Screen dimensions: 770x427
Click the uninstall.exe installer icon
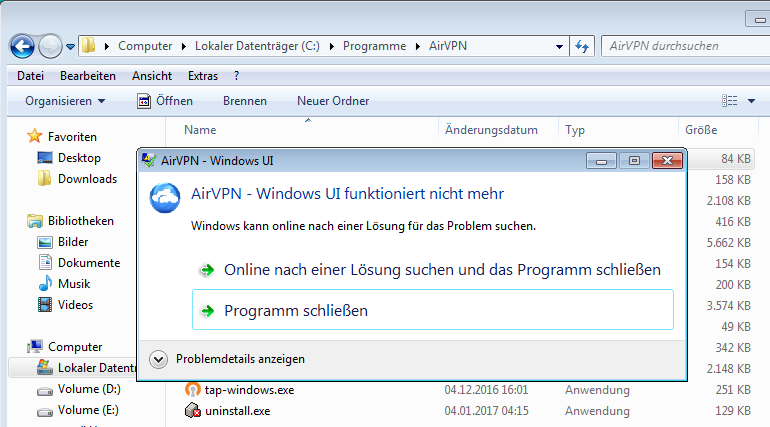coord(192,410)
